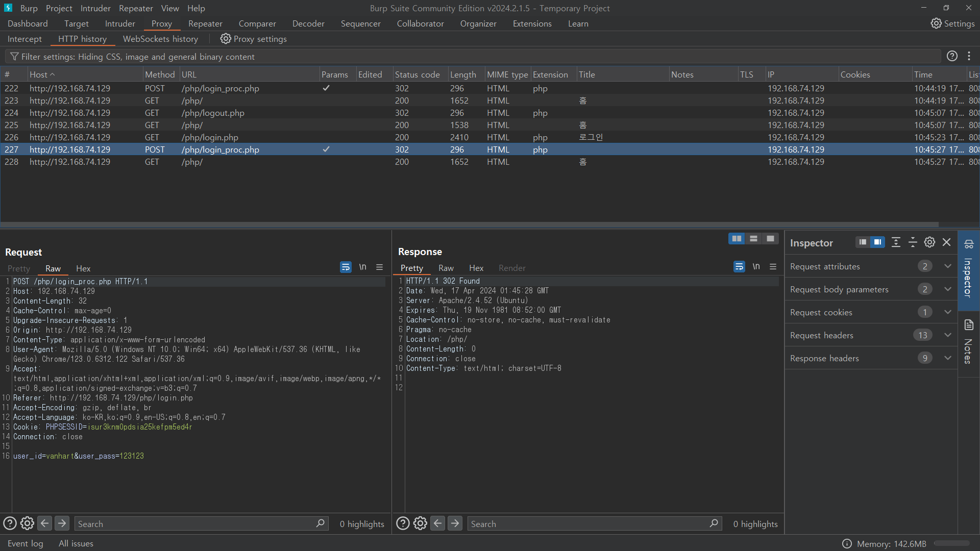Click Response search magnifier icon
The height and width of the screenshot is (551, 980).
714,523
